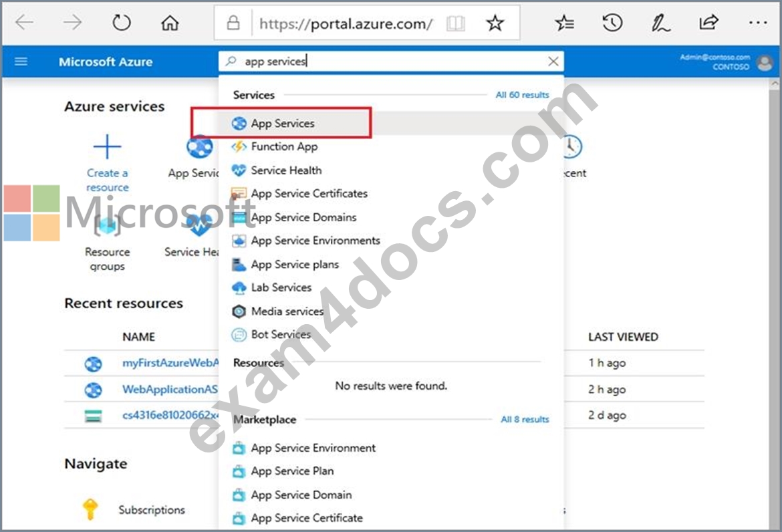Open the share page icon
This screenshot has width=782, height=532.
(x=708, y=23)
